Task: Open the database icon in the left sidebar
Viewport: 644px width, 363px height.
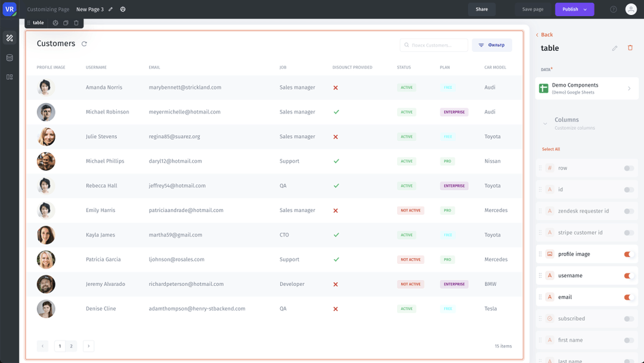Action: 8,57
